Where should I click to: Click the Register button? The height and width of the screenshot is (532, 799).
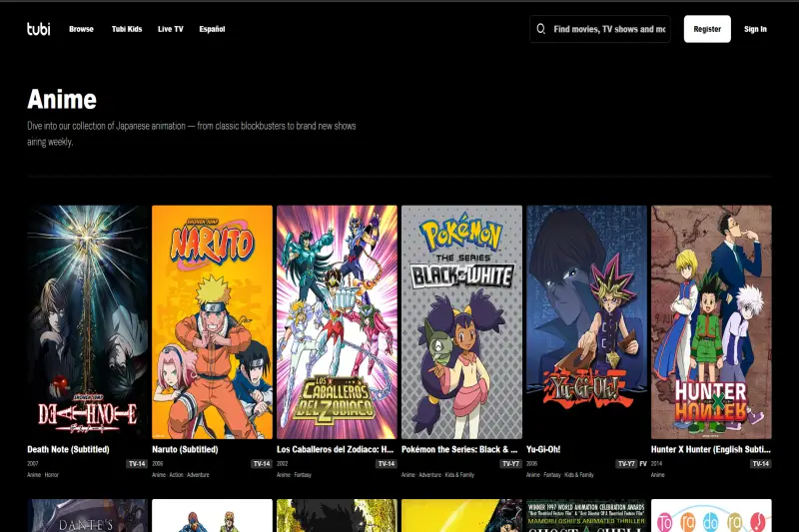click(707, 29)
